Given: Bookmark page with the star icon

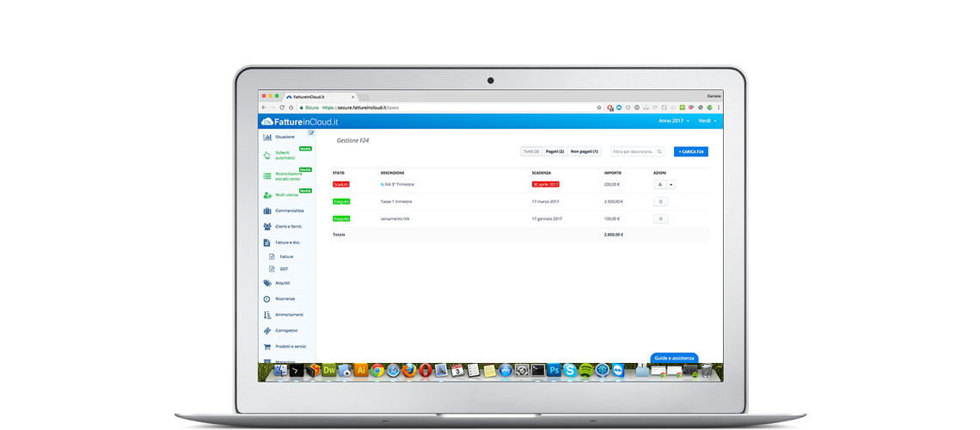Looking at the screenshot, I should click(599, 107).
